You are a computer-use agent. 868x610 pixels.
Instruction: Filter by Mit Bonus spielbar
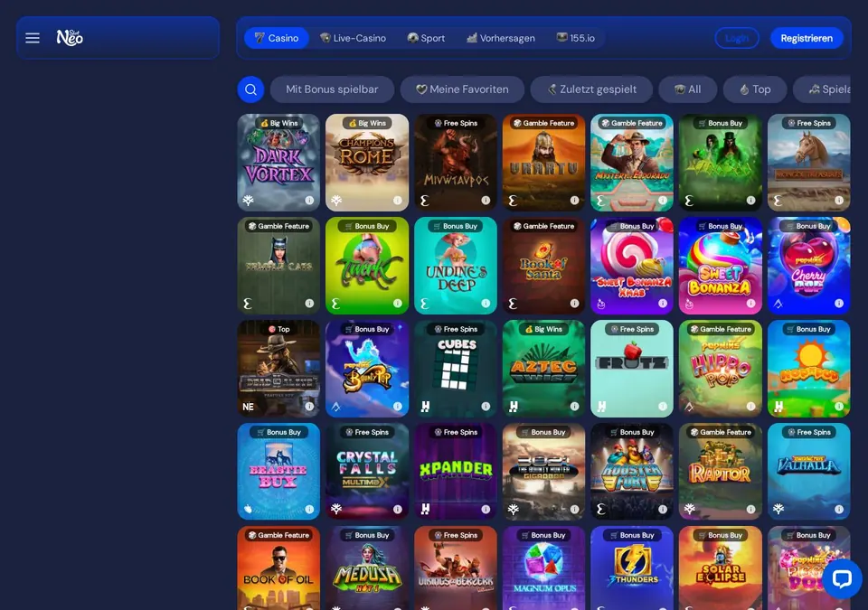(332, 89)
